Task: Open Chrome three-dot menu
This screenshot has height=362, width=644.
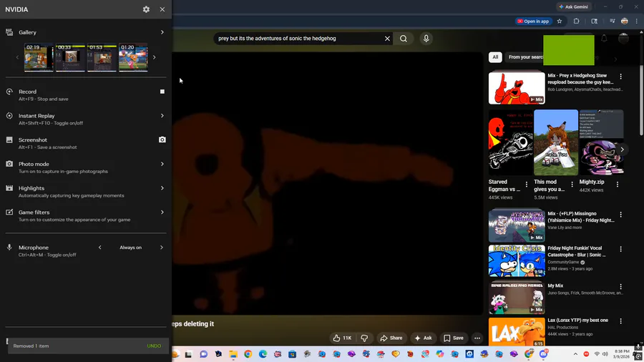Action: pyautogui.click(x=637, y=21)
